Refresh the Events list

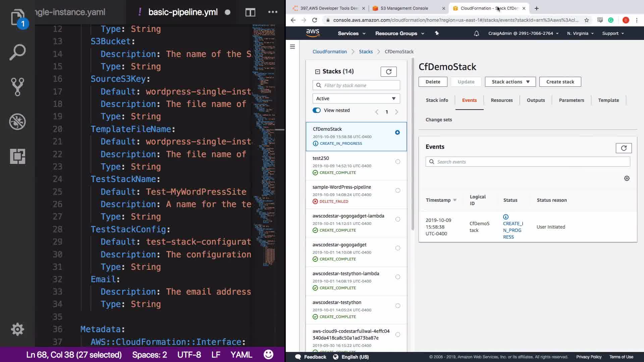tap(624, 148)
